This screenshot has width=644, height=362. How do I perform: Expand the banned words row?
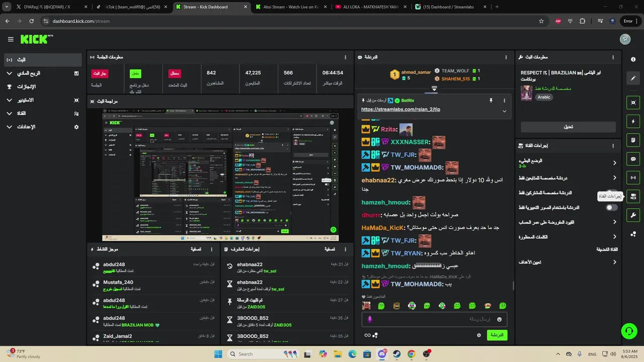(568, 237)
